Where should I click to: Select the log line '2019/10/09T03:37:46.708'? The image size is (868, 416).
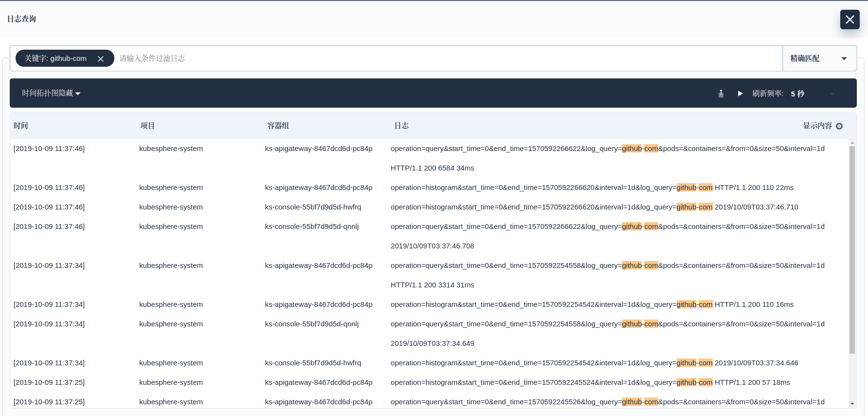pos(432,246)
